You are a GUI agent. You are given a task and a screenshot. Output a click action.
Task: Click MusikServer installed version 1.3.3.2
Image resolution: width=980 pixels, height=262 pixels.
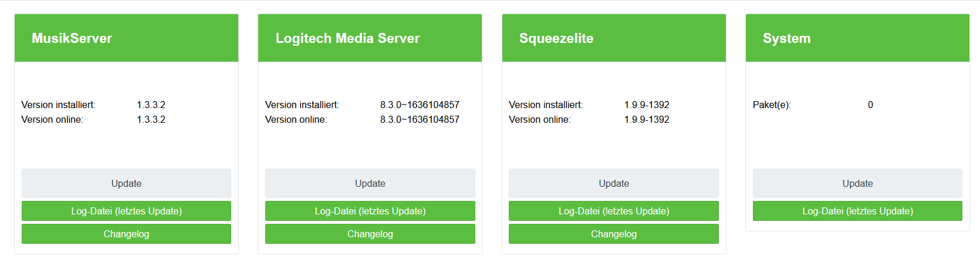pos(151,105)
